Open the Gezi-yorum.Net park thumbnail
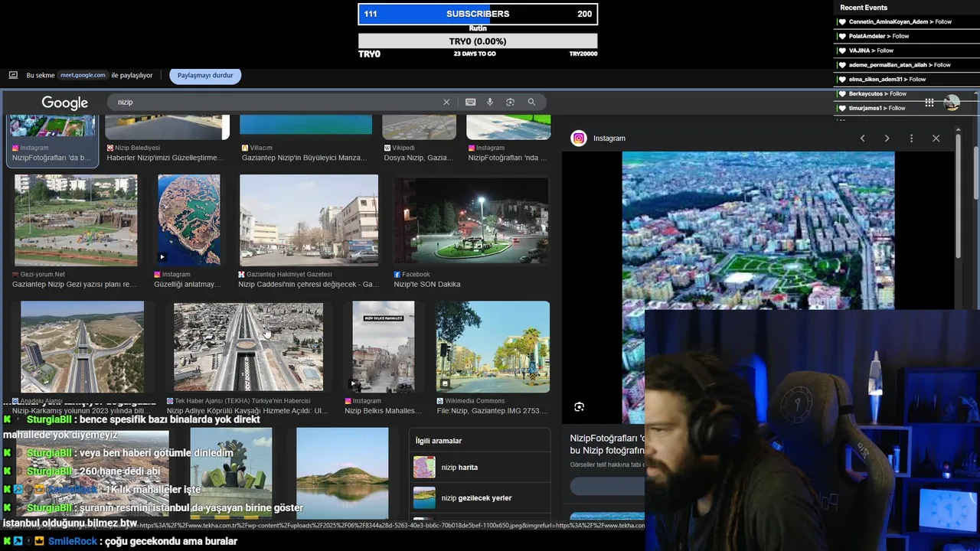Image resolution: width=980 pixels, height=551 pixels. pos(76,220)
